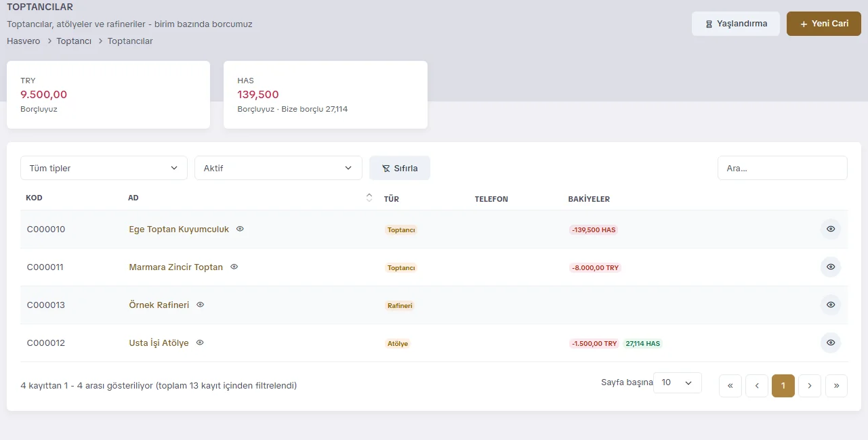The width and height of the screenshot is (868, 440).
Task: Click the -139,500 HAS balance badge
Action: tap(594, 230)
